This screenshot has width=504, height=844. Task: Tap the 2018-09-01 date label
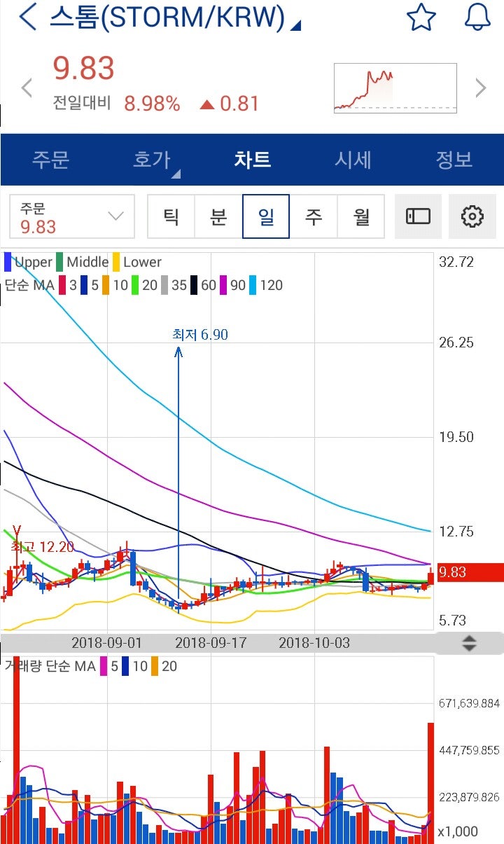pyautogui.click(x=106, y=642)
